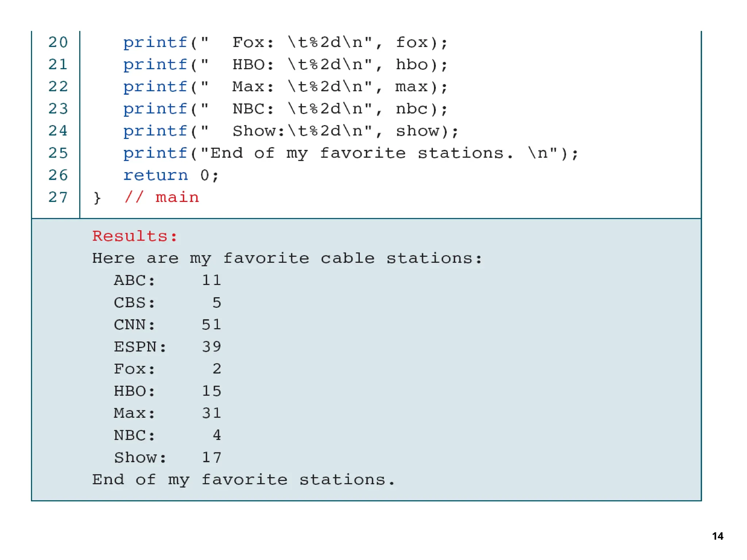Click the slide page number 14
The height and width of the screenshot is (560, 747).
[x=717, y=536]
